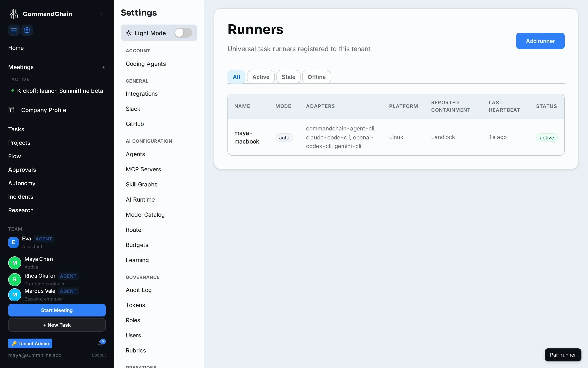Select the Offline runners tab

click(x=316, y=77)
